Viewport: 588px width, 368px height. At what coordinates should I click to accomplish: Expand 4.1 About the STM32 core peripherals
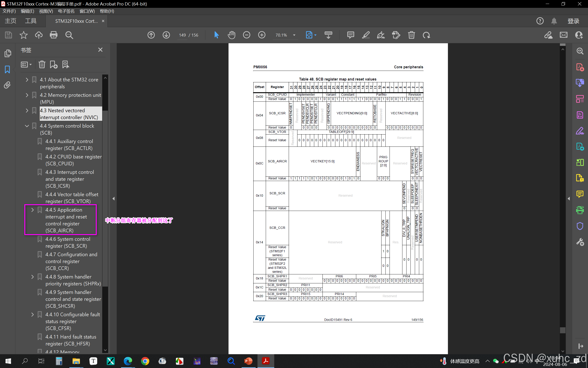click(27, 80)
